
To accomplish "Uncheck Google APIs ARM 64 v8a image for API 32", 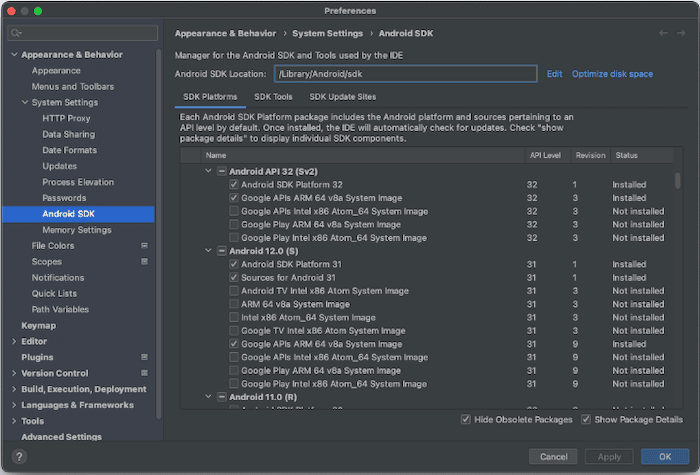I will (x=233, y=198).
